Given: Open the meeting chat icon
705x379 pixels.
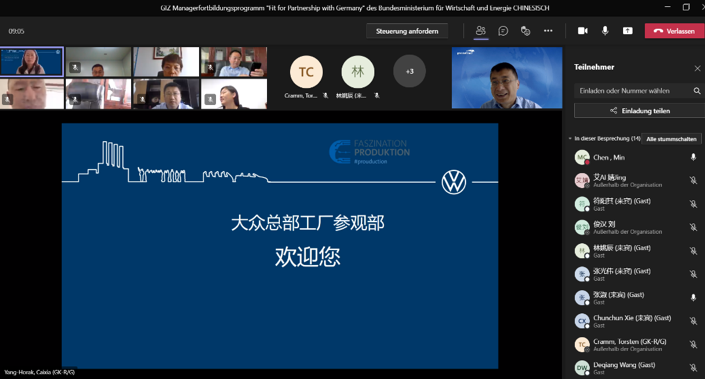Looking at the screenshot, I should click(x=503, y=31).
